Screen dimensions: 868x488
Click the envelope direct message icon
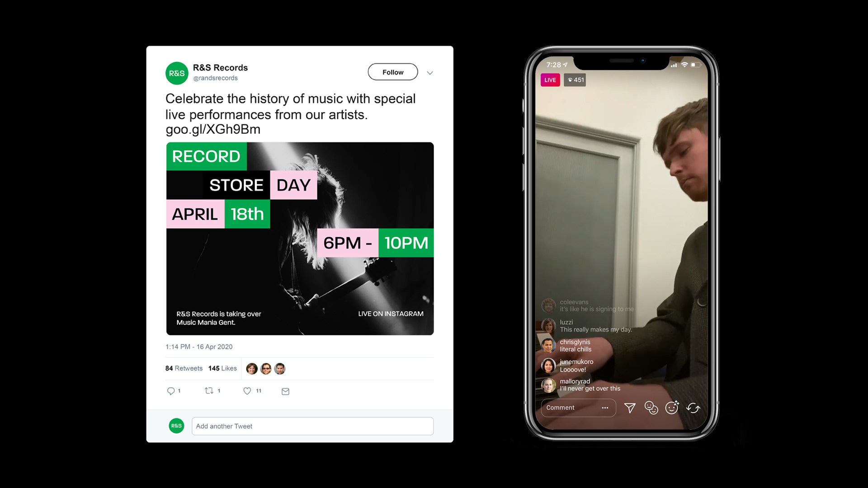coord(285,391)
